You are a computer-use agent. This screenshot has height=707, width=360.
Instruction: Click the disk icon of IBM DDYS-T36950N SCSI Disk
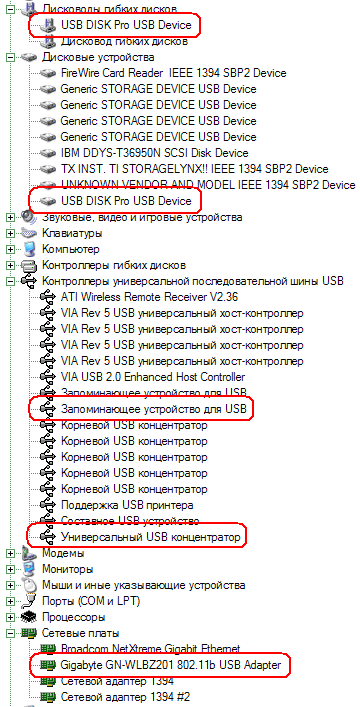pos(48,153)
